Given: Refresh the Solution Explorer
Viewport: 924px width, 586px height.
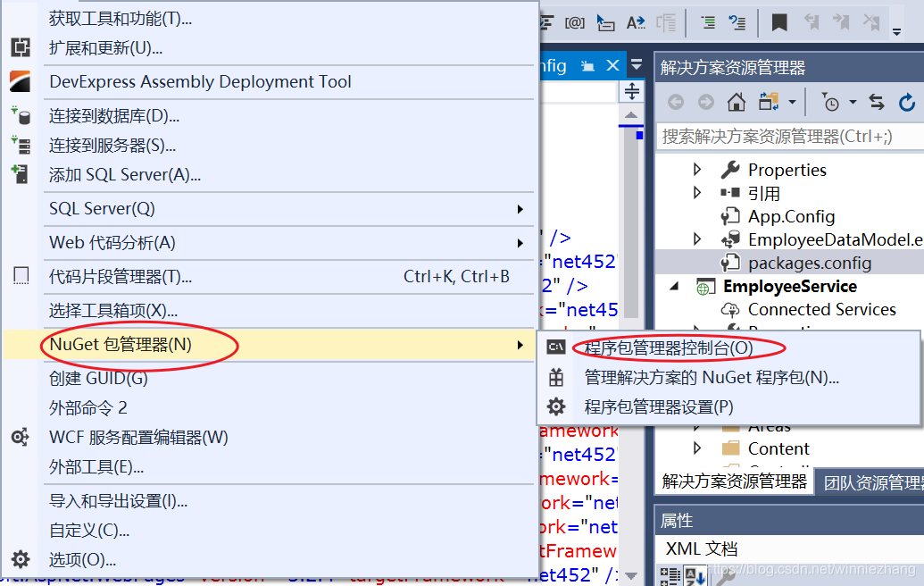Looking at the screenshot, I should point(907,103).
